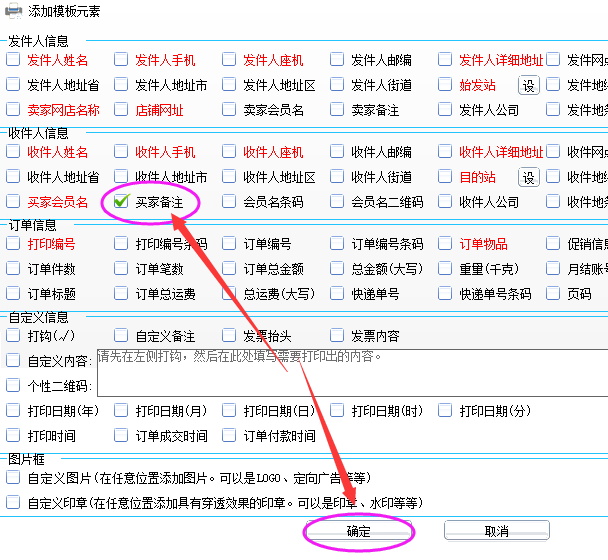Click 确定 to confirm template elements
Image resolution: width=608 pixels, height=560 pixels.
coord(358,531)
